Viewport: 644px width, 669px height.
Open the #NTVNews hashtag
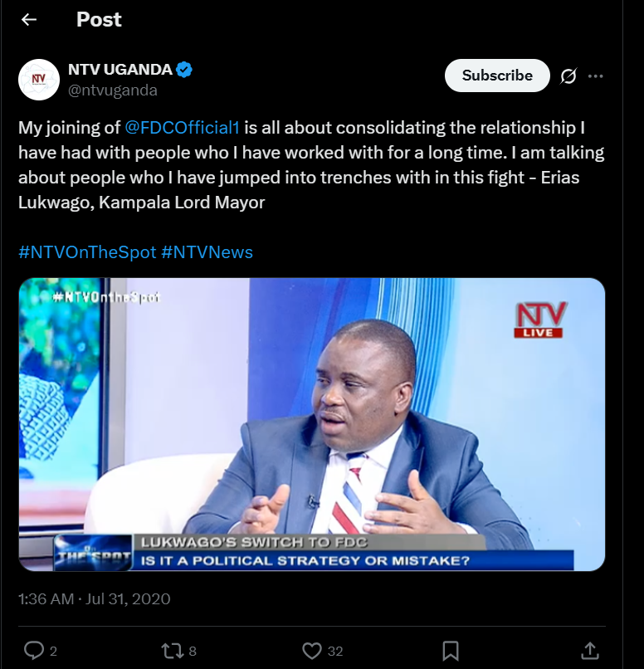pos(207,251)
